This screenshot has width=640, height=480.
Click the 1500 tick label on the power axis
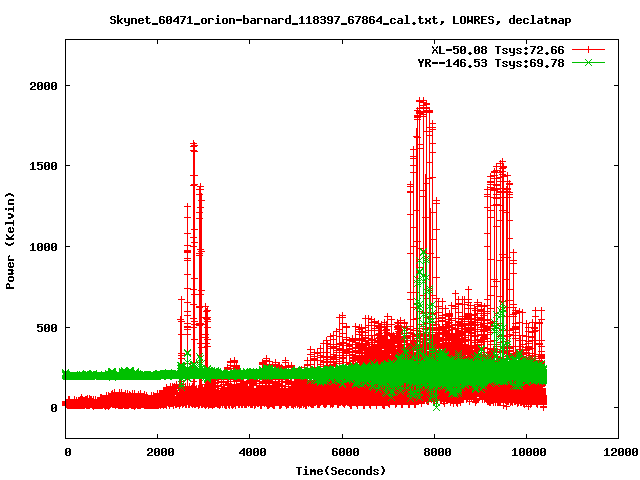click(43, 166)
